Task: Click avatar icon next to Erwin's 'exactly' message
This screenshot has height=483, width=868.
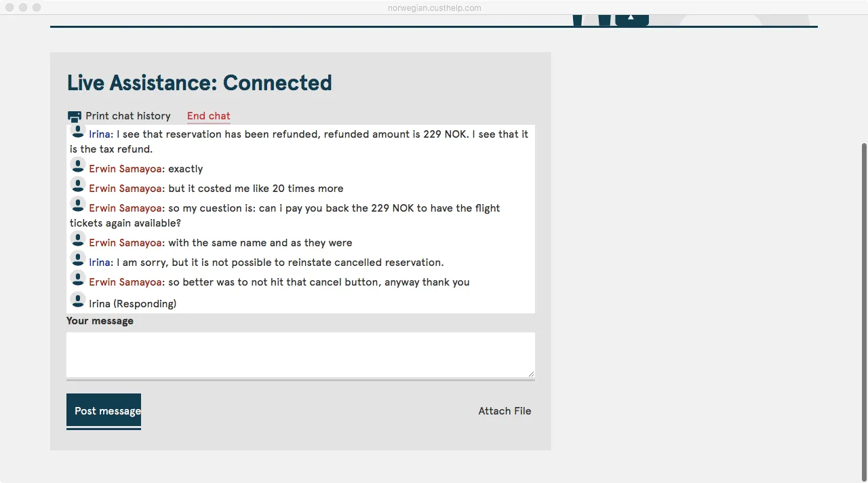Action: point(78,165)
